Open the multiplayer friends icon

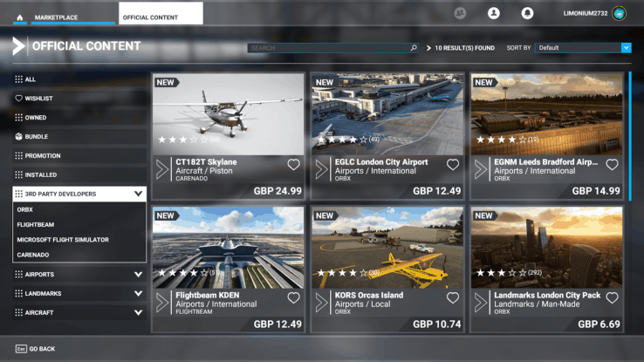[x=460, y=13]
